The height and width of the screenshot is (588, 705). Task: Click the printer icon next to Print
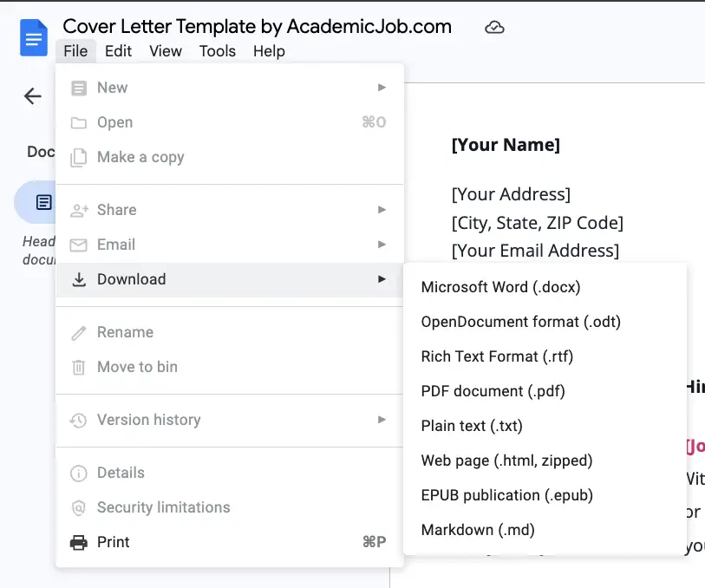click(77, 542)
